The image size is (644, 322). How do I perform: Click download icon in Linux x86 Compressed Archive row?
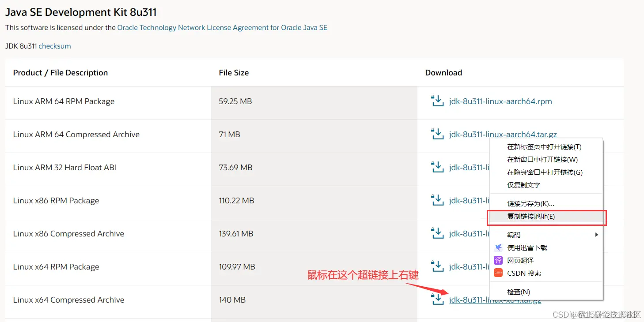click(437, 233)
